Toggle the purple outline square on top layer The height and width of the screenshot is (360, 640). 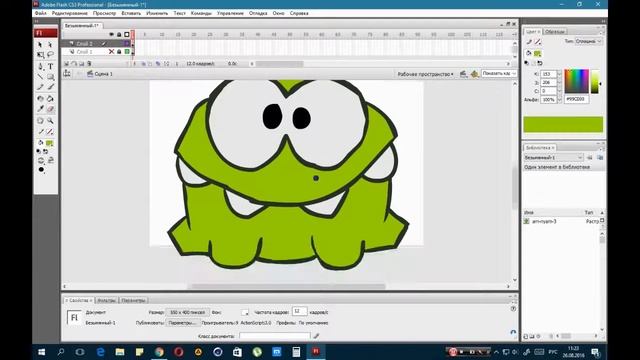click(x=127, y=43)
